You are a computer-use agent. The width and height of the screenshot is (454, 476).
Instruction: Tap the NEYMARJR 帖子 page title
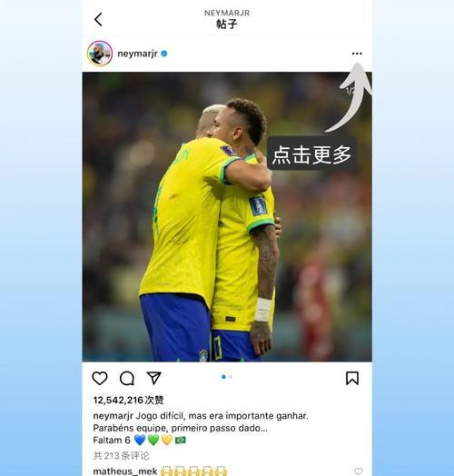227,19
